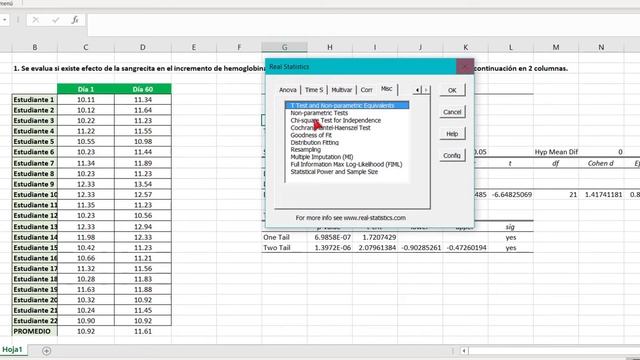640x360 pixels.
Task: Click the Día 60 header cell
Action: click(x=142, y=89)
